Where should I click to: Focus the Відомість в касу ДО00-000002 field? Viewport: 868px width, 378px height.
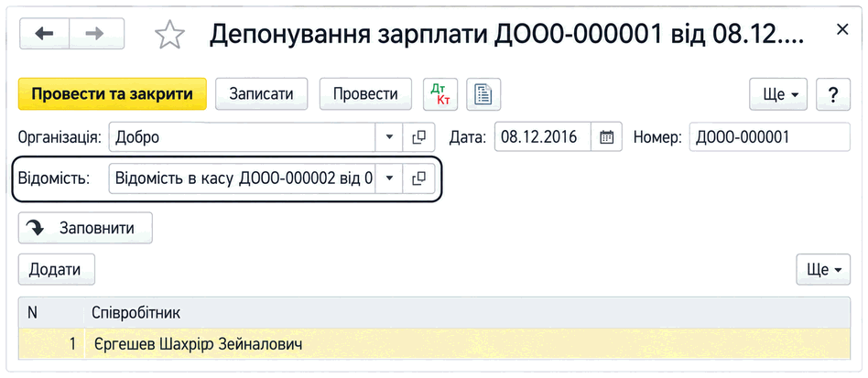pos(243,178)
